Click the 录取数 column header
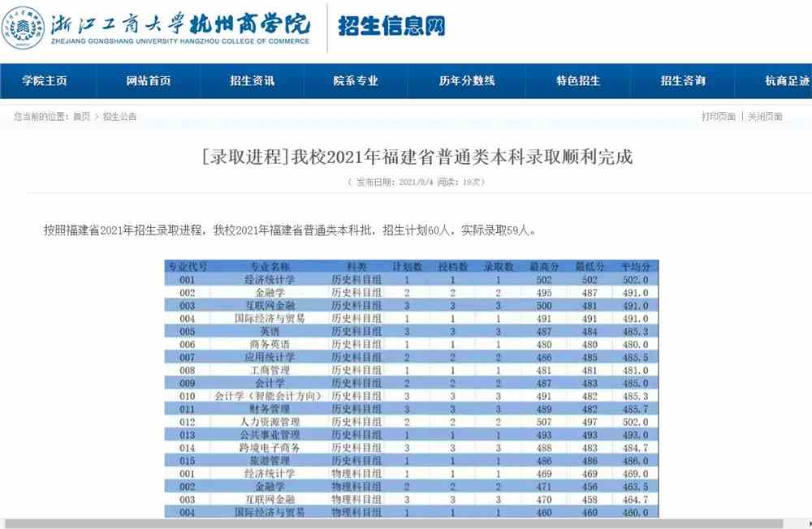This screenshot has width=812, height=529. click(x=499, y=267)
